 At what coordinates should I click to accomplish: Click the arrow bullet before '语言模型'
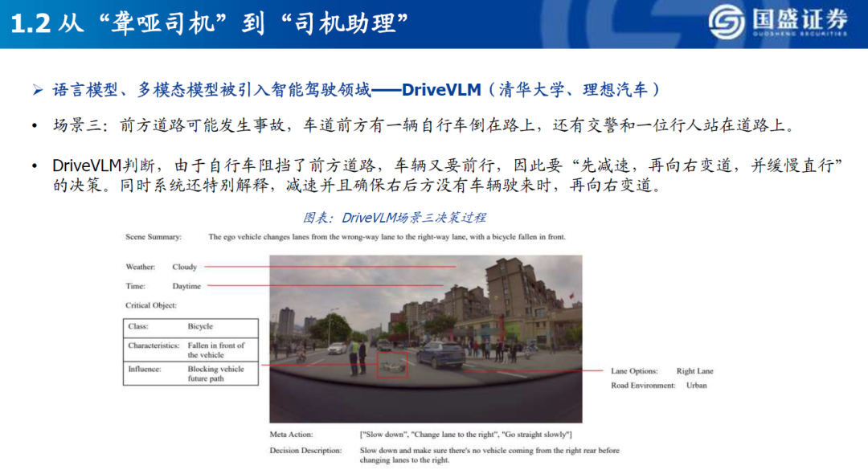(x=38, y=90)
